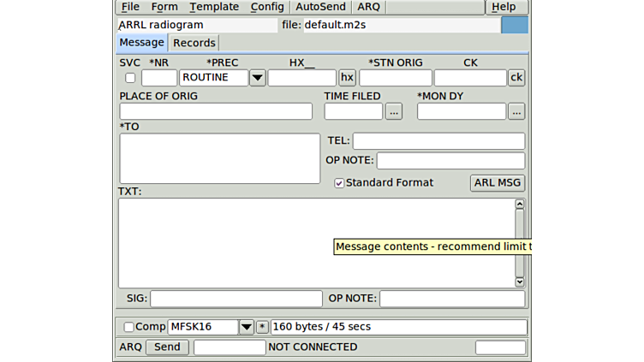
Task: Toggle the SVC checkbox
Action: pos(130,78)
